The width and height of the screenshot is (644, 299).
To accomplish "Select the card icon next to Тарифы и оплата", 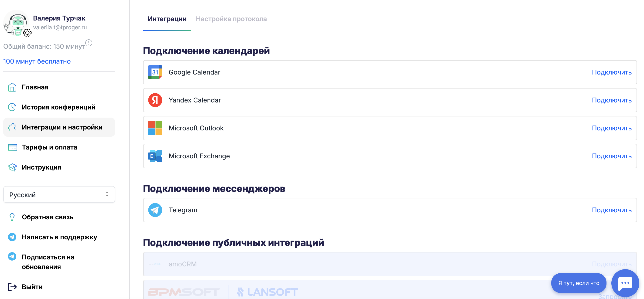I will click(12, 147).
